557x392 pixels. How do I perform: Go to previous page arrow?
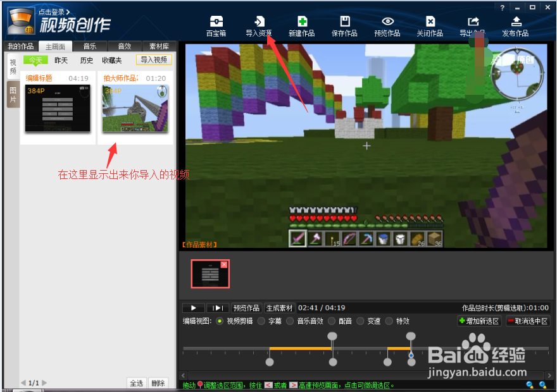(x=23, y=383)
